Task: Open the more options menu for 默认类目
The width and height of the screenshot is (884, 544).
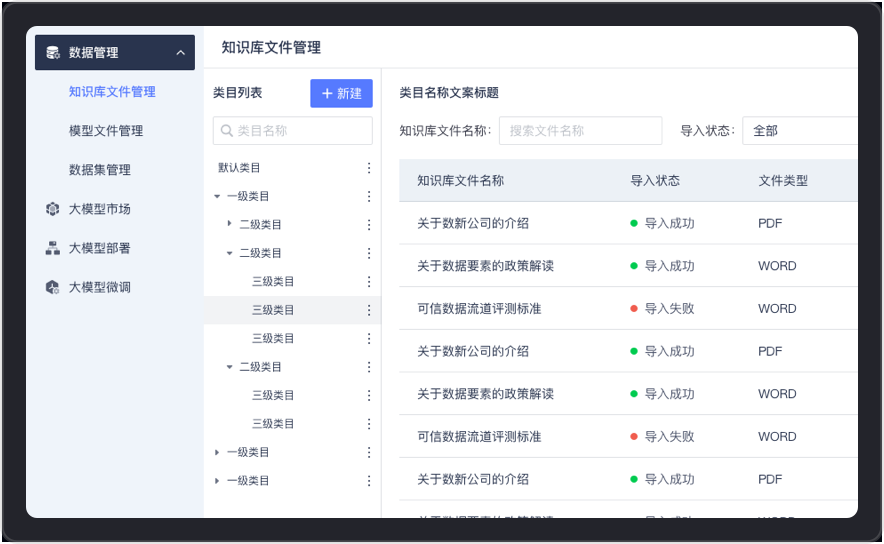Action: tap(368, 168)
